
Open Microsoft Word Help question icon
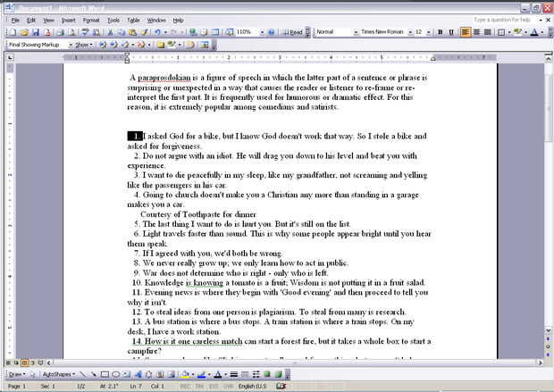271,32
